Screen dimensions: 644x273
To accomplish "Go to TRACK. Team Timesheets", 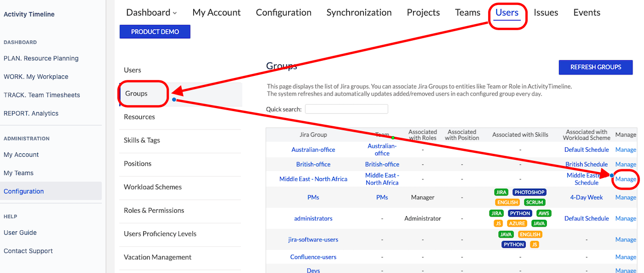I will [42, 95].
